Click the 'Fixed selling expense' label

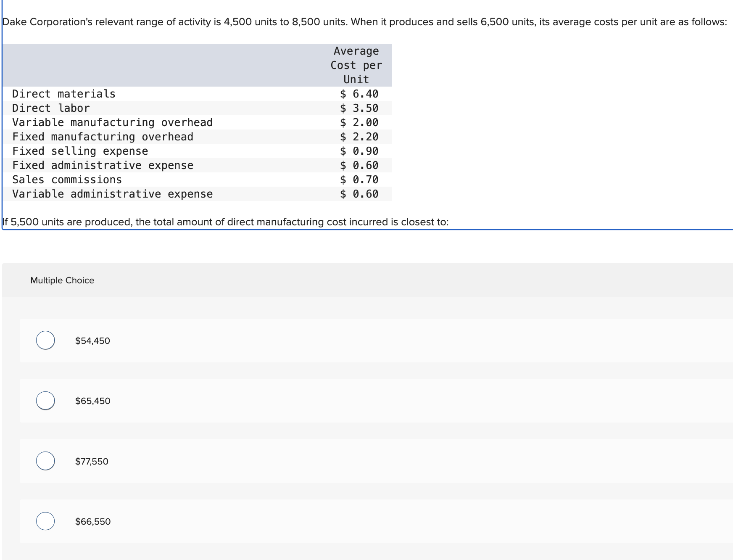pos(80,151)
